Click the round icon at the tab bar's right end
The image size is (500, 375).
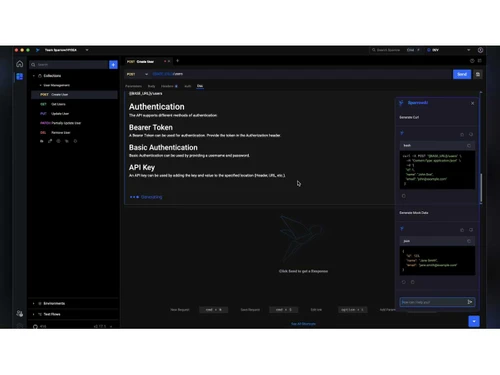472,61
